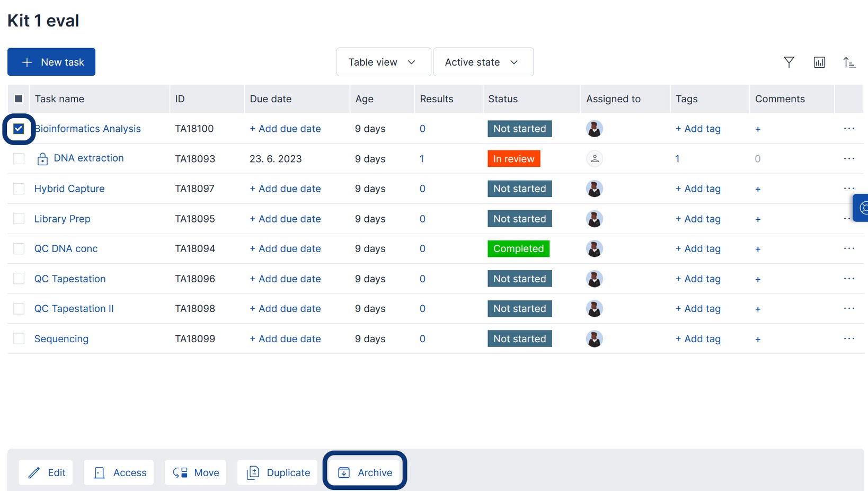Image resolution: width=868 pixels, height=491 pixels.
Task: Check the checkbox for Sequencing task
Action: tap(19, 338)
